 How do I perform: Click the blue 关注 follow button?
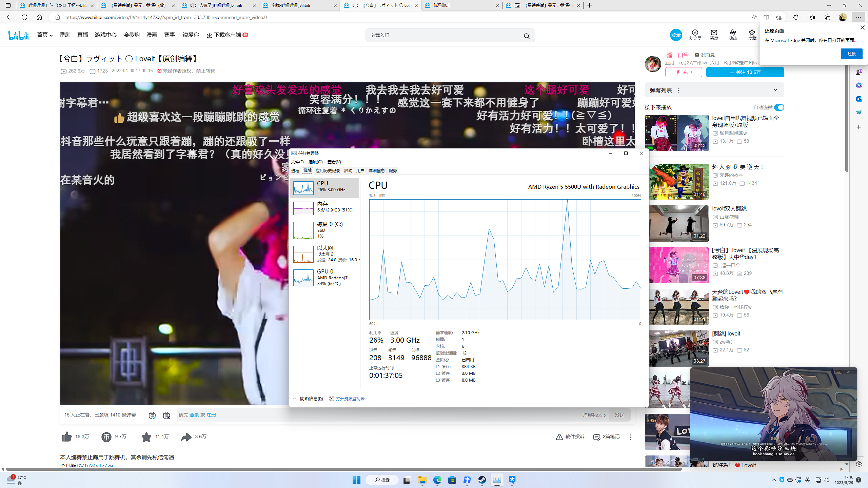click(x=745, y=72)
